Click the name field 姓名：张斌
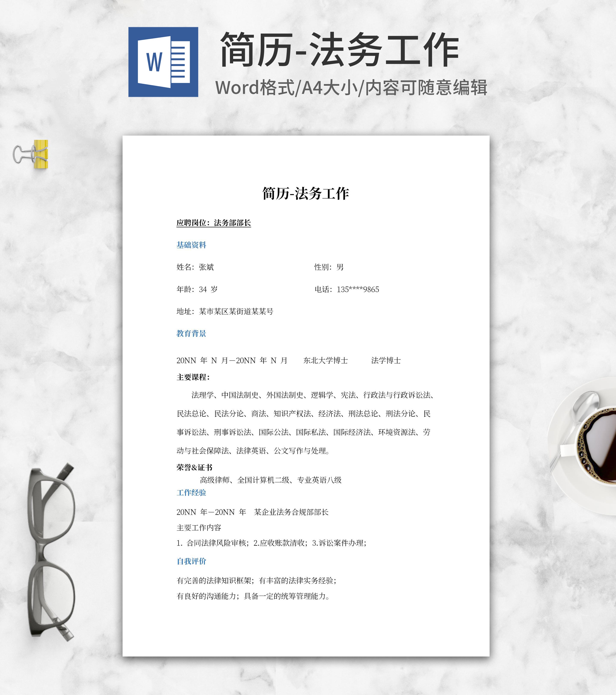 pos(195,267)
